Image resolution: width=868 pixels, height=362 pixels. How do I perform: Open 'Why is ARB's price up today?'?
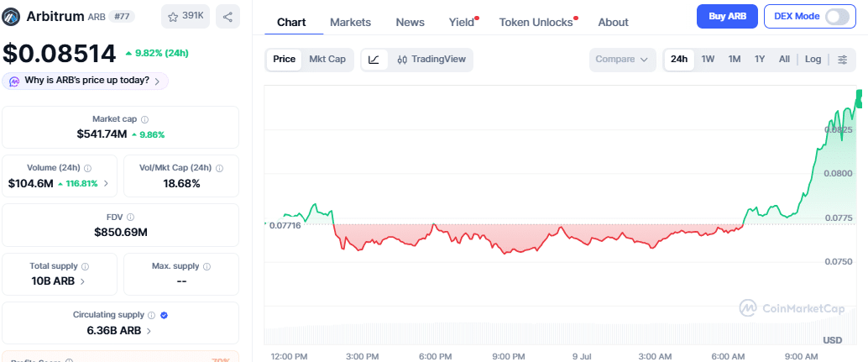[x=86, y=81]
